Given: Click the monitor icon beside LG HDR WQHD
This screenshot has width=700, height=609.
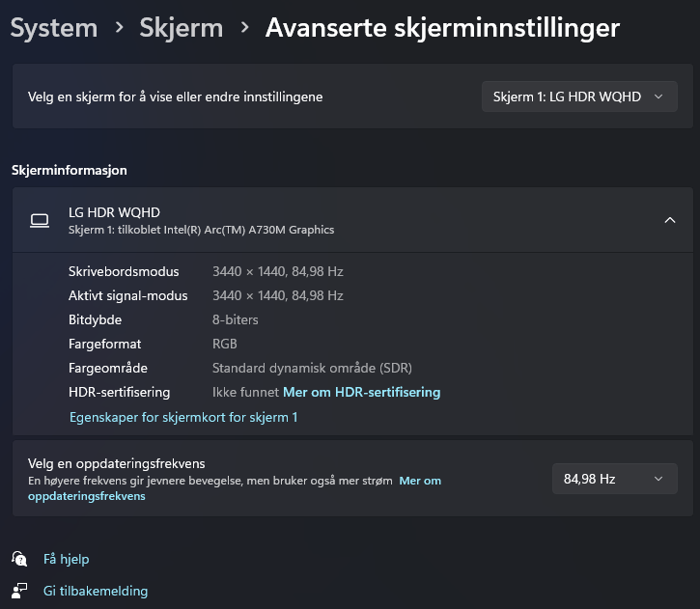Looking at the screenshot, I should (40, 220).
